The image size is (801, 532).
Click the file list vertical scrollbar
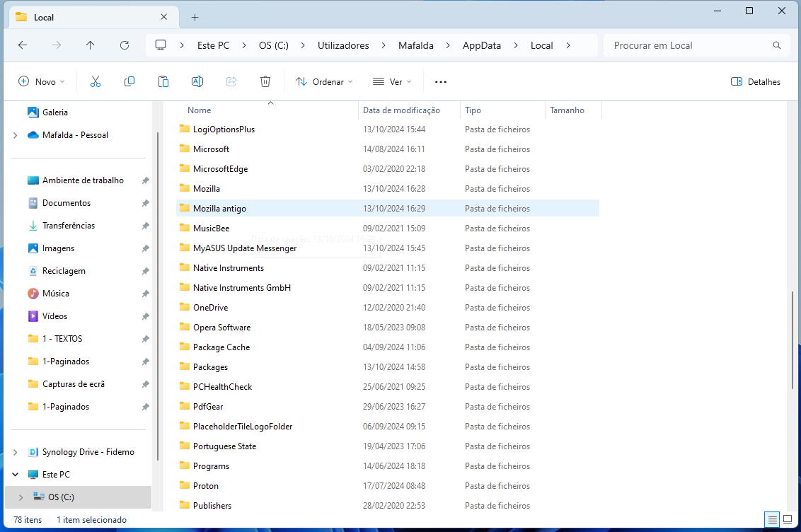click(x=793, y=340)
